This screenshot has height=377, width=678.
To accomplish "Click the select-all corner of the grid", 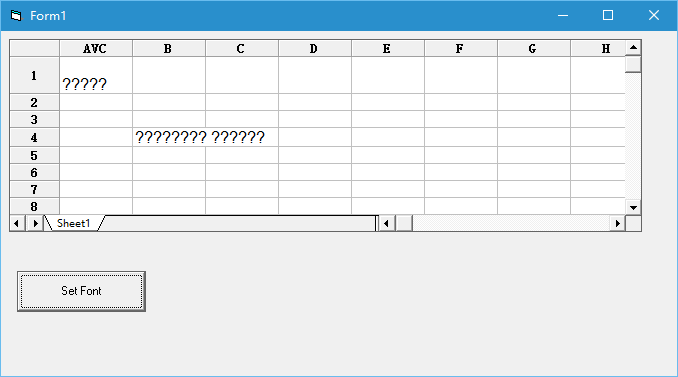I will pos(34,48).
